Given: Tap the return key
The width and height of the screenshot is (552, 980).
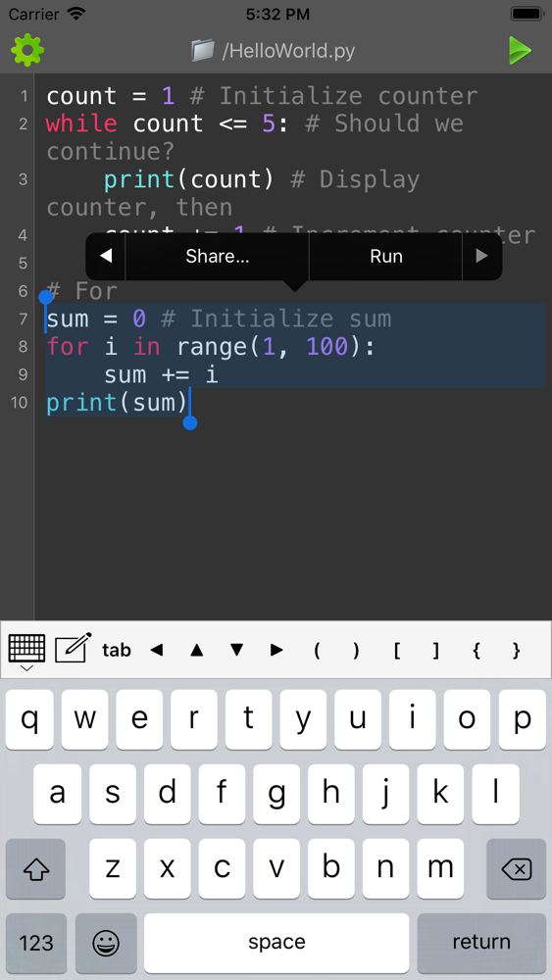Looking at the screenshot, I should (481, 943).
